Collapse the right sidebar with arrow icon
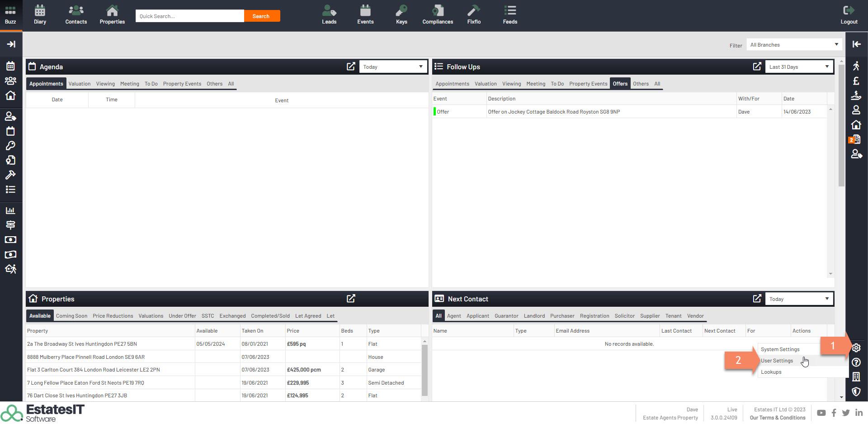The width and height of the screenshot is (868, 424). tap(856, 44)
